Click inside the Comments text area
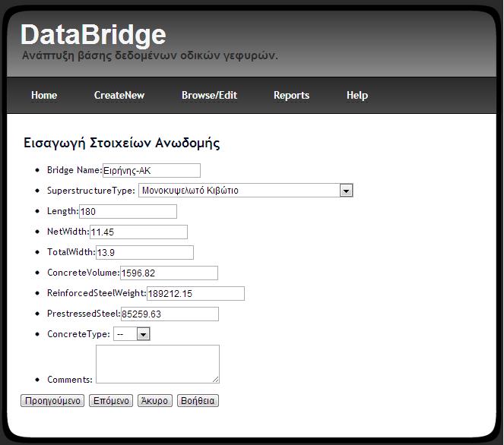 coord(157,364)
